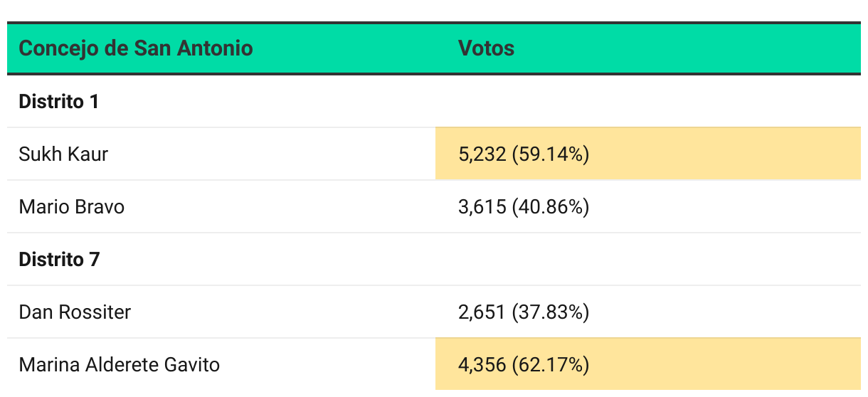Click the candidate name Marina Alderete Gavito
868x397 pixels.
[119, 365]
